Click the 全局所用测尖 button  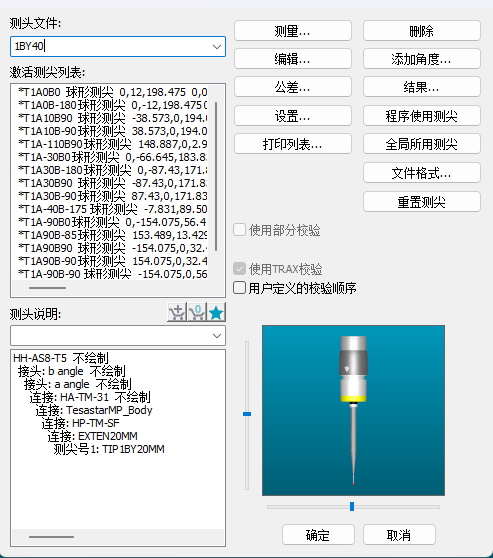tap(422, 144)
